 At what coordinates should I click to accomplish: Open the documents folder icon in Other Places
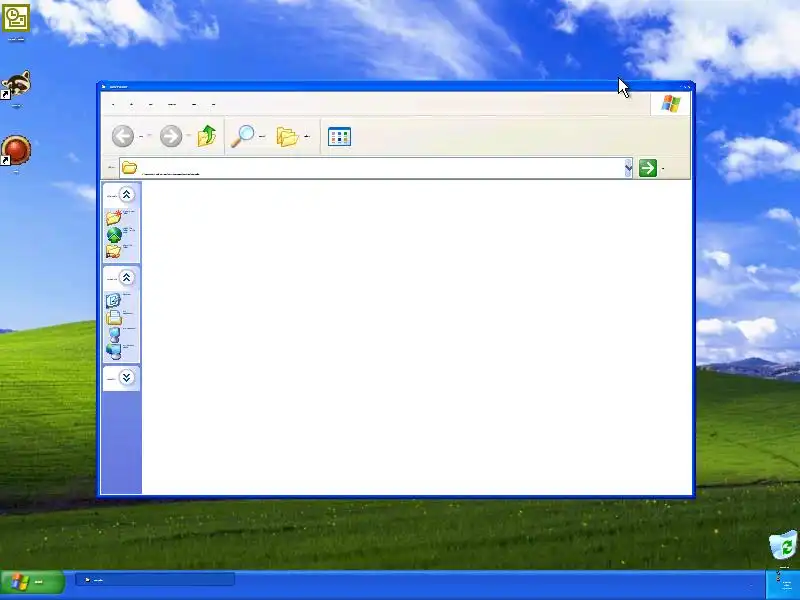click(114, 317)
